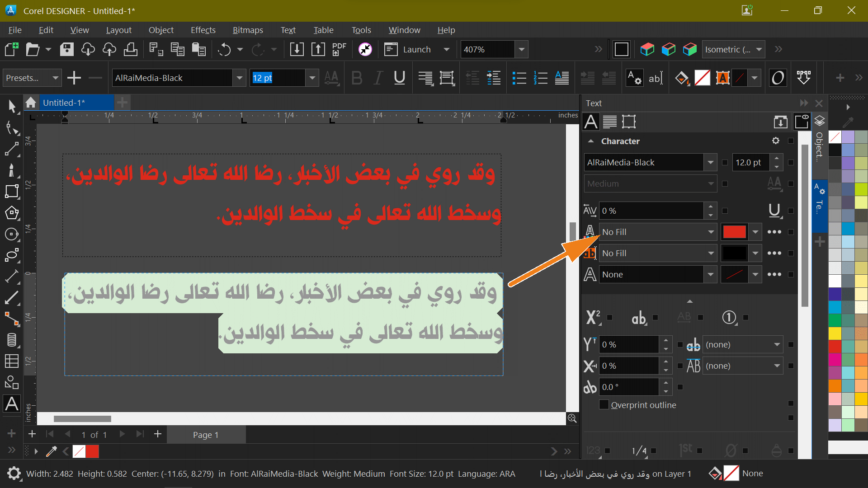The image size is (868, 488).
Task: Click the bulleted list icon
Action: coord(519,78)
